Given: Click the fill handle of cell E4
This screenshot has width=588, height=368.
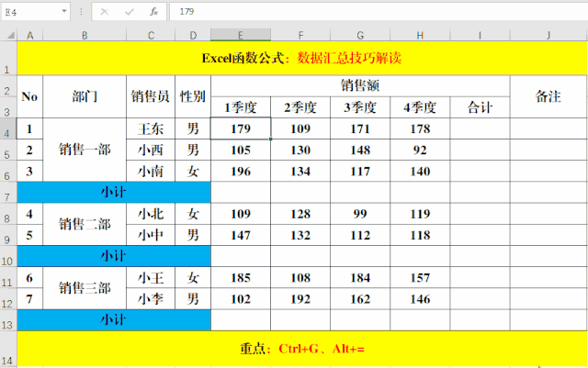Looking at the screenshot, I should [271, 139].
